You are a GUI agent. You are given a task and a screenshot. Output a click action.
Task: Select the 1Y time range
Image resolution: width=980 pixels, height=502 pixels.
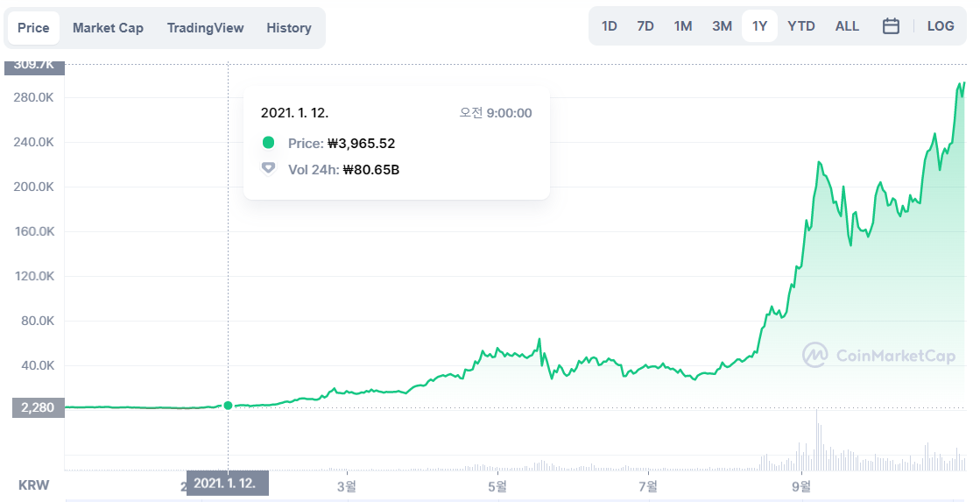click(x=759, y=26)
